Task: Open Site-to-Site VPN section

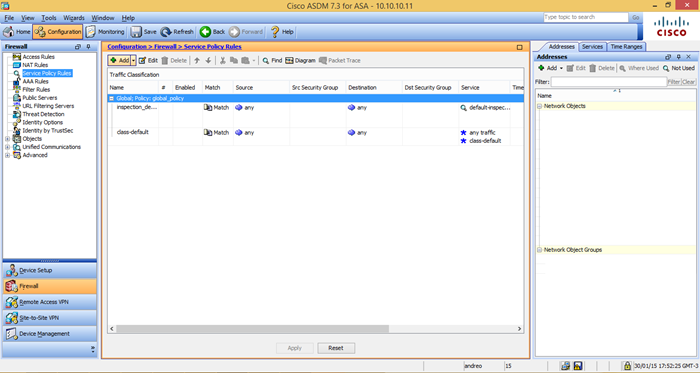Action: [50, 318]
